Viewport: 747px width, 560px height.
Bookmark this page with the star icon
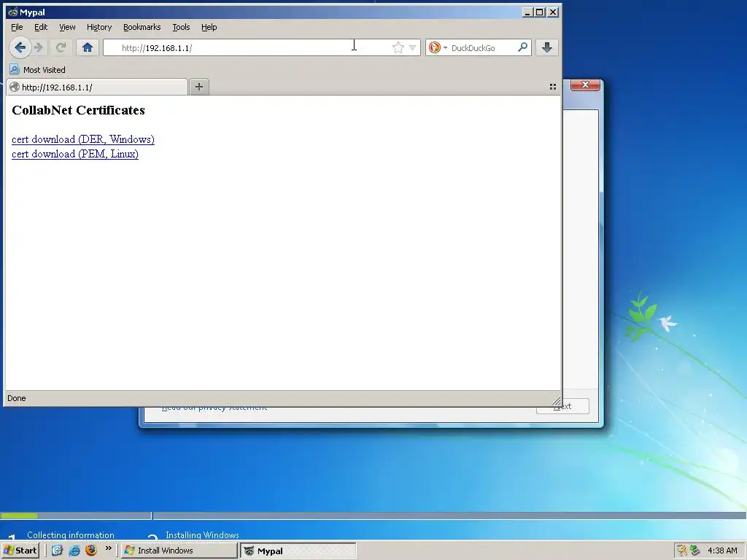coord(398,47)
